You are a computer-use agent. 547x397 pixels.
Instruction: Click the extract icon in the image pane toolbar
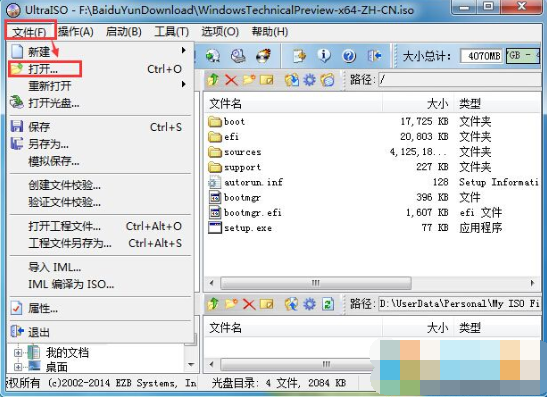[x=292, y=80]
